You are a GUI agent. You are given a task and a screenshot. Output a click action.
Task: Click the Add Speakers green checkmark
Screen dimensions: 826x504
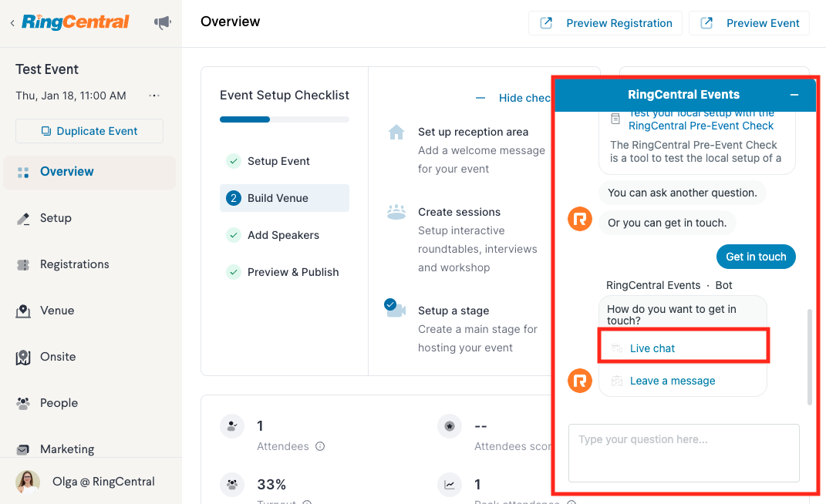[234, 235]
